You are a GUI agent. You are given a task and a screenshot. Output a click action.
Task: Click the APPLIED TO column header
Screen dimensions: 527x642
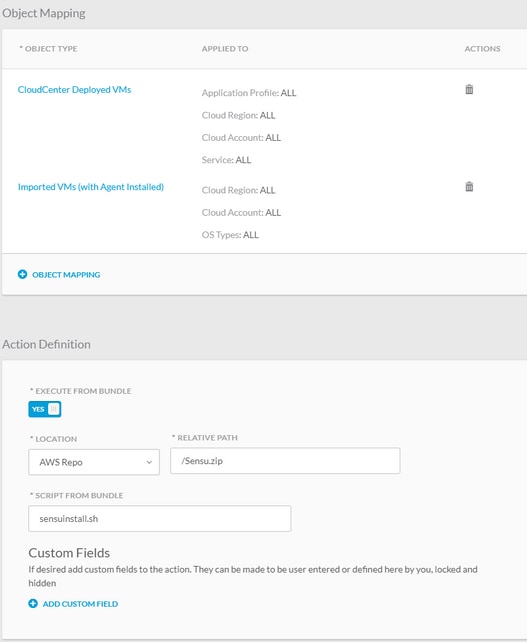pyautogui.click(x=225, y=49)
